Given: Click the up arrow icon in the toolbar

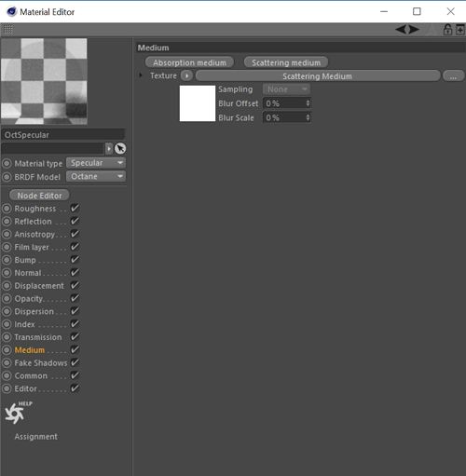Looking at the screenshot, I should click(432, 30).
